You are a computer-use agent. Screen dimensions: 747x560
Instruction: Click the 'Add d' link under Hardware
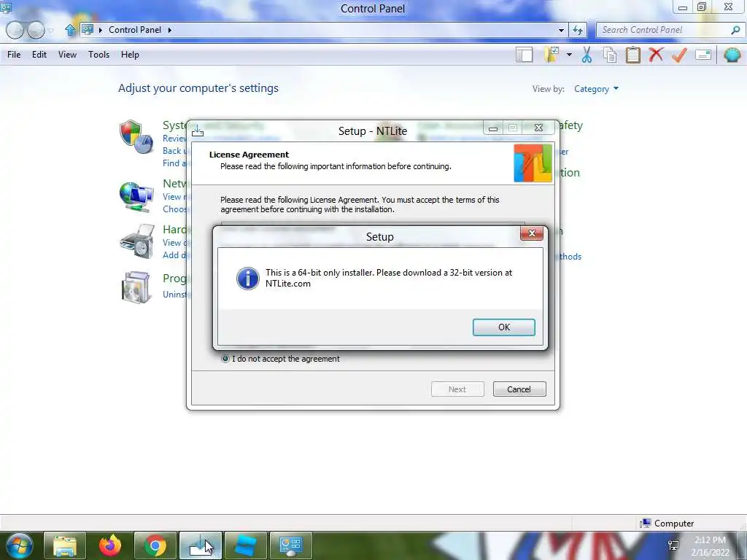tap(174, 254)
